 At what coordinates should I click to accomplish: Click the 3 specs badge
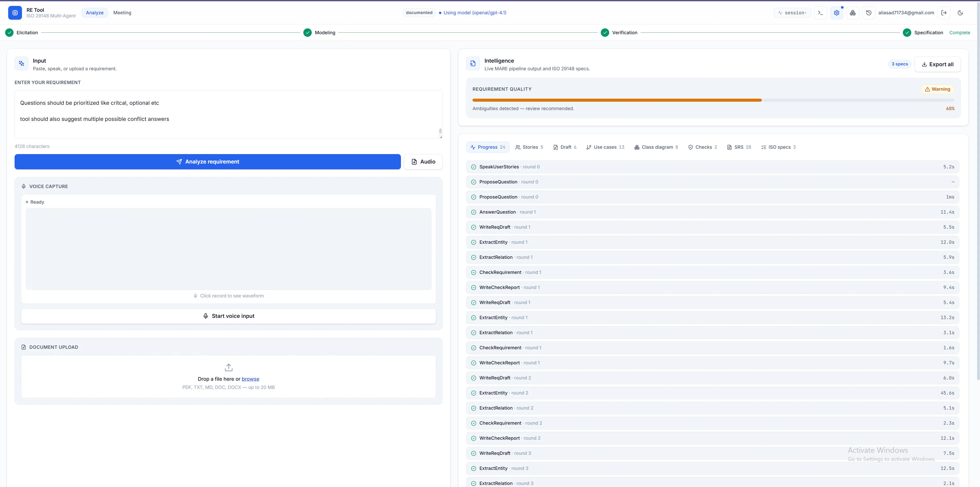(900, 64)
